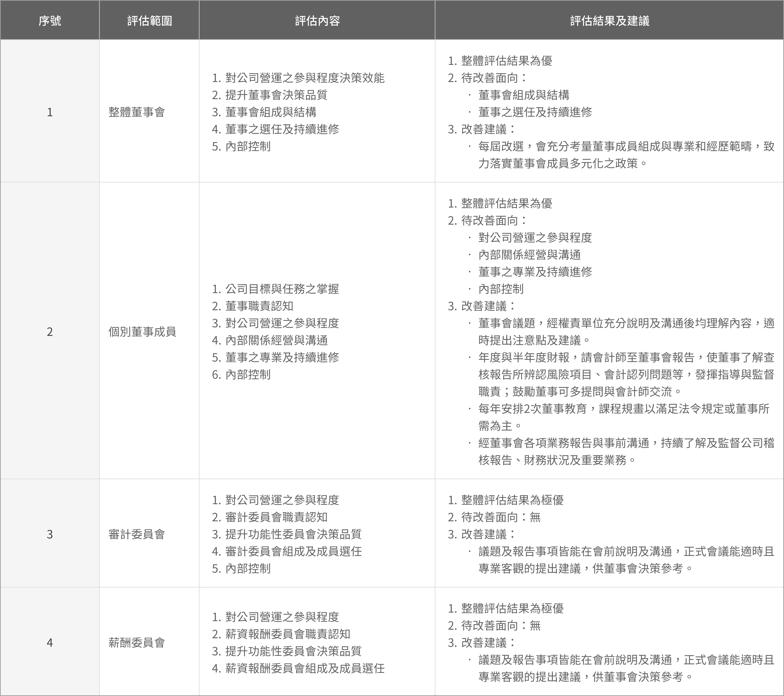Select the 薪酬委員會 scope cell
Image resolution: width=784 pixels, height=696 pixels.
[x=137, y=643]
